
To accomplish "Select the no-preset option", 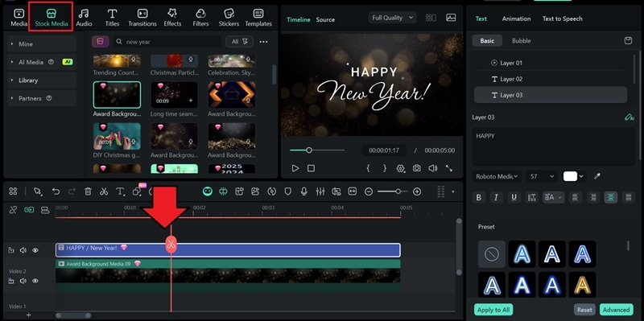I will coord(492,254).
